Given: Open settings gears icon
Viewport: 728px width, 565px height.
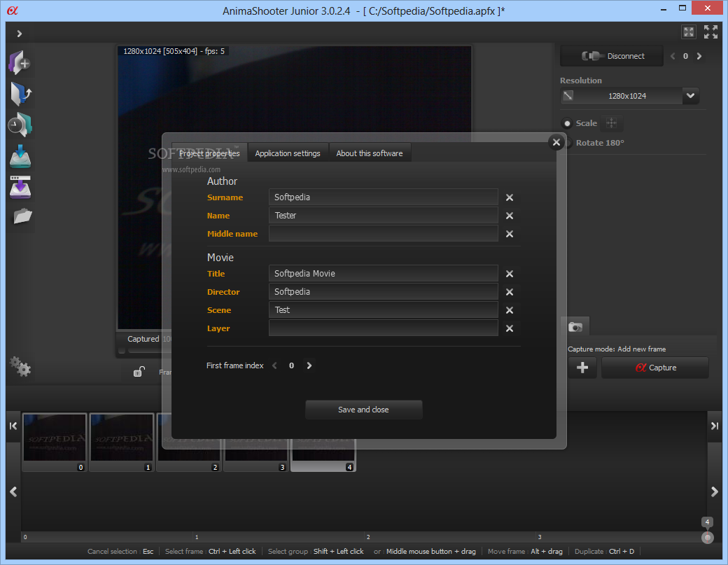Looking at the screenshot, I should click(20, 366).
